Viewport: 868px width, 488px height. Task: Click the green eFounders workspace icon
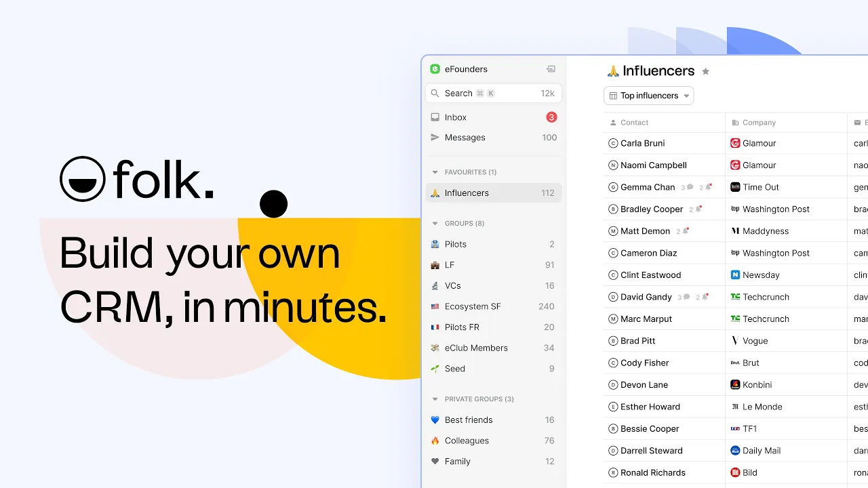(435, 69)
